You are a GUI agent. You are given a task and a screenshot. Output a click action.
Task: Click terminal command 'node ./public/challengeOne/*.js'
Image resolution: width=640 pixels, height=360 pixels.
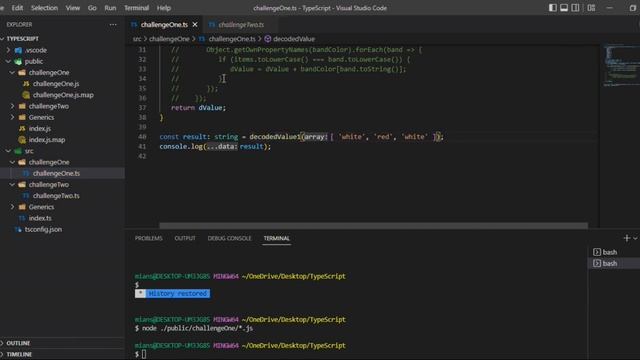tap(197, 328)
